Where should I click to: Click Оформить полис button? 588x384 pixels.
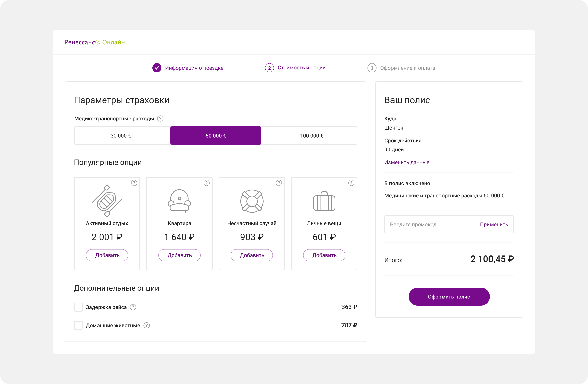[x=449, y=297]
